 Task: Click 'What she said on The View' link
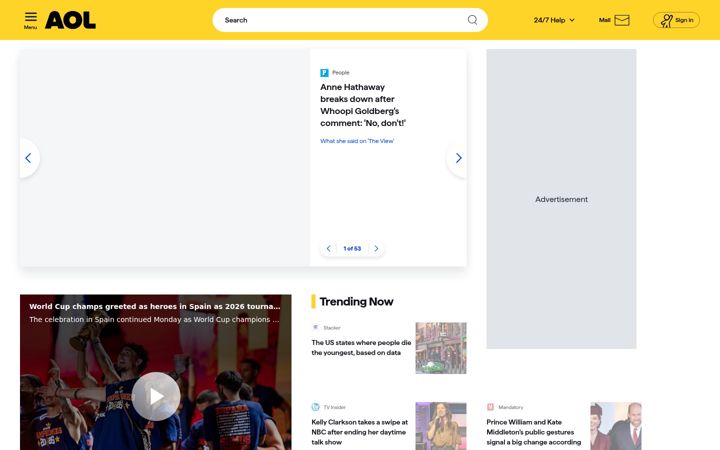coord(357,141)
